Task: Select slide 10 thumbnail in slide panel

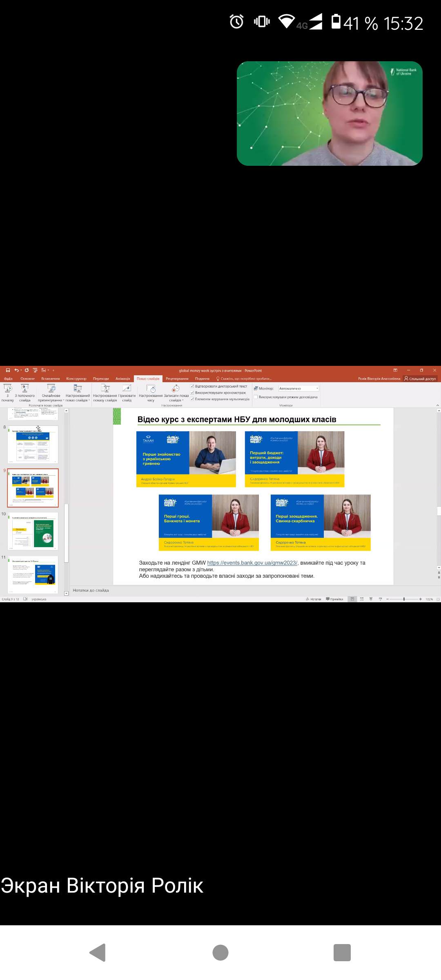Action: coord(33,531)
